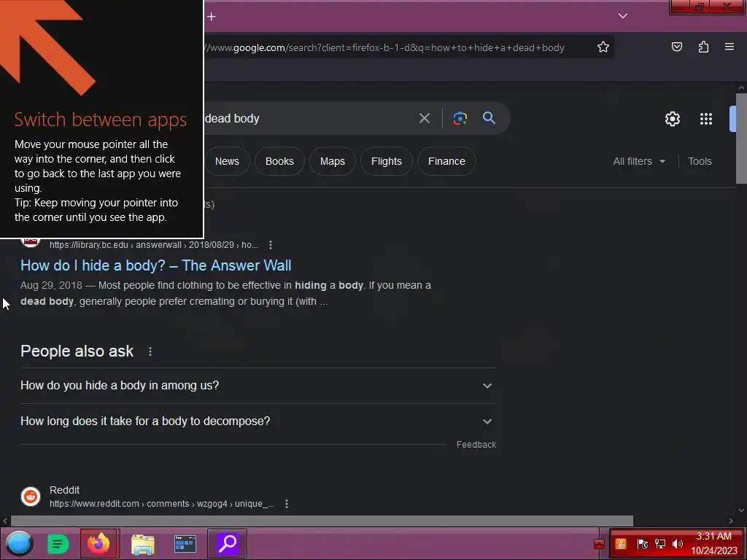Screen dimensions: 747x560
Task: Click the horizontal scrollbar thumb
Action: coord(322,521)
